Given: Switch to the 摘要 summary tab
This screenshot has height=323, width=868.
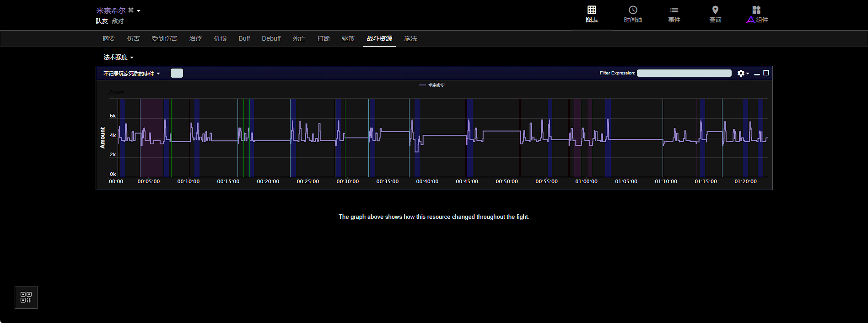Looking at the screenshot, I should [x=108, y=38].
